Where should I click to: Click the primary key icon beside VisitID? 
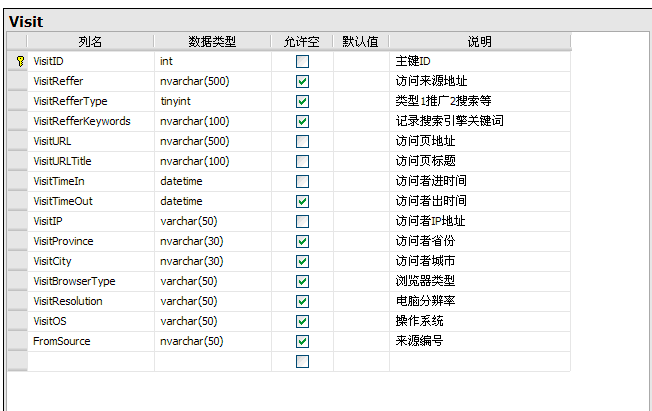click(x=20, y=62)
